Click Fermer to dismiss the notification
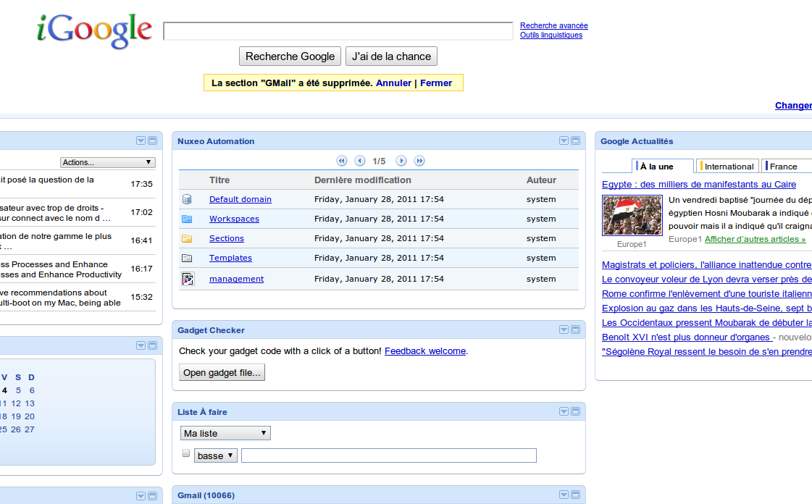 pyautogui.click(x=436, y=83)
